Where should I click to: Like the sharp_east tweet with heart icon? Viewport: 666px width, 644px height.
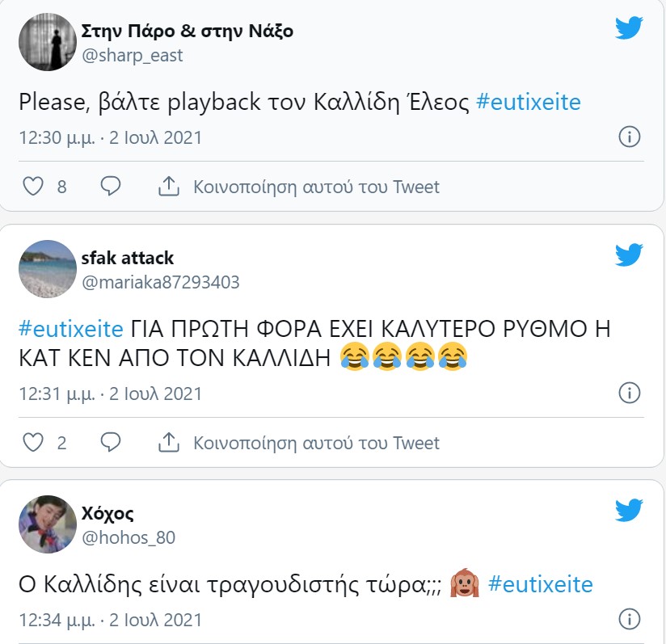[x=32, y=187]
